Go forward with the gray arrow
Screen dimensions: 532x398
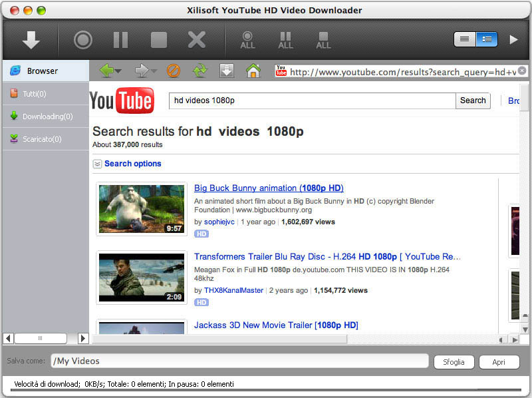pyautogui.click(x=142, y=71)
